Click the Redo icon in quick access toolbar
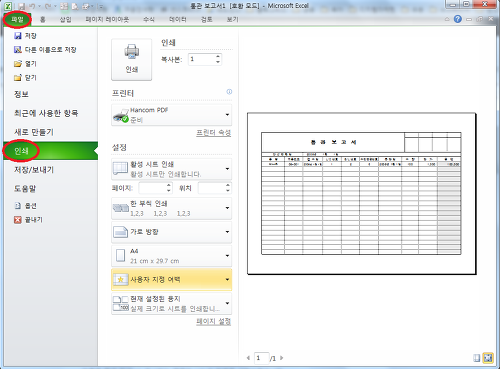Screen dimensions: 500x369 pos(48,6)
